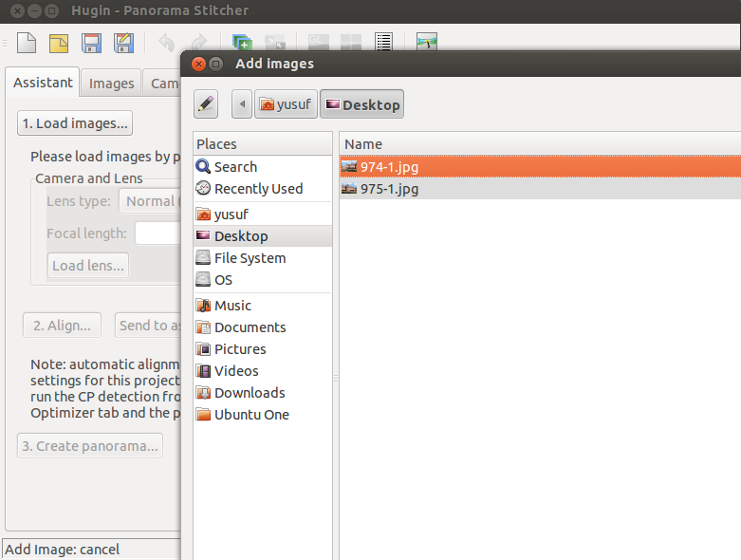Open Documents folder in Places
This screenshot has width=741, height=560.
(263, 327)
